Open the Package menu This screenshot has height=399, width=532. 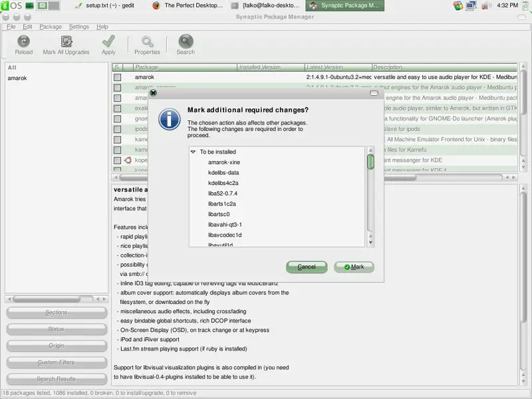[x=51, y=27]
